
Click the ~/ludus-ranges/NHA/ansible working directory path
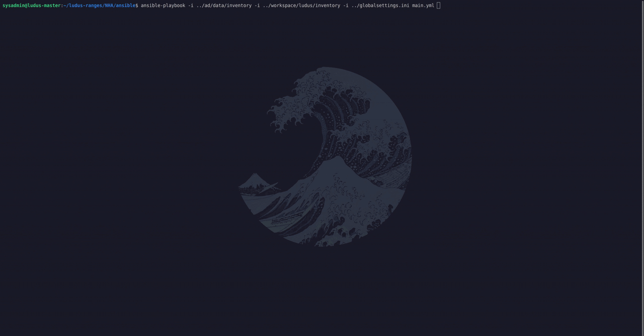(99, 6)
